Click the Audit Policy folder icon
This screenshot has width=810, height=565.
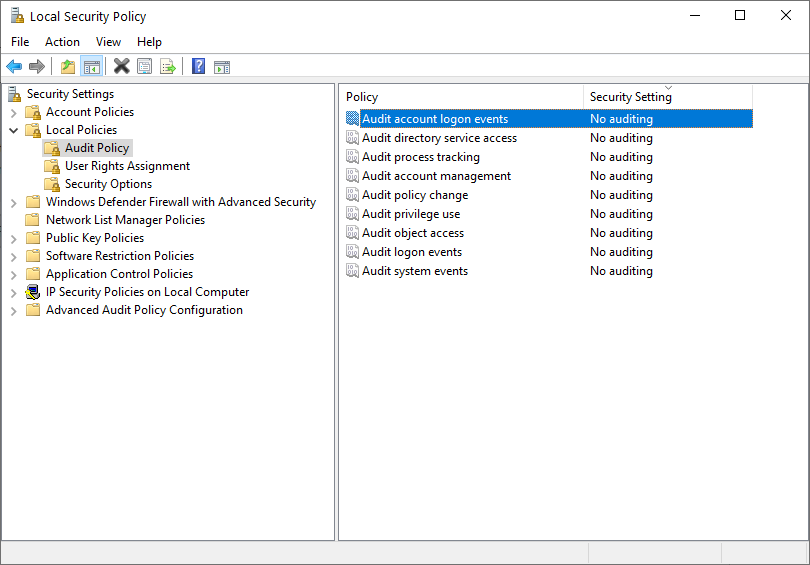coord(52,148)
